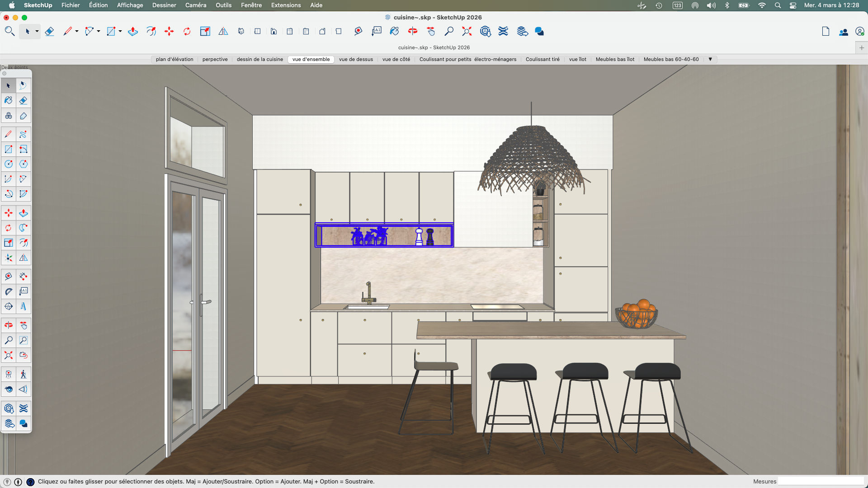Open the scene tabs overflow menu
The height and width of the screenshot is (488, 868).
click(710, 59)
